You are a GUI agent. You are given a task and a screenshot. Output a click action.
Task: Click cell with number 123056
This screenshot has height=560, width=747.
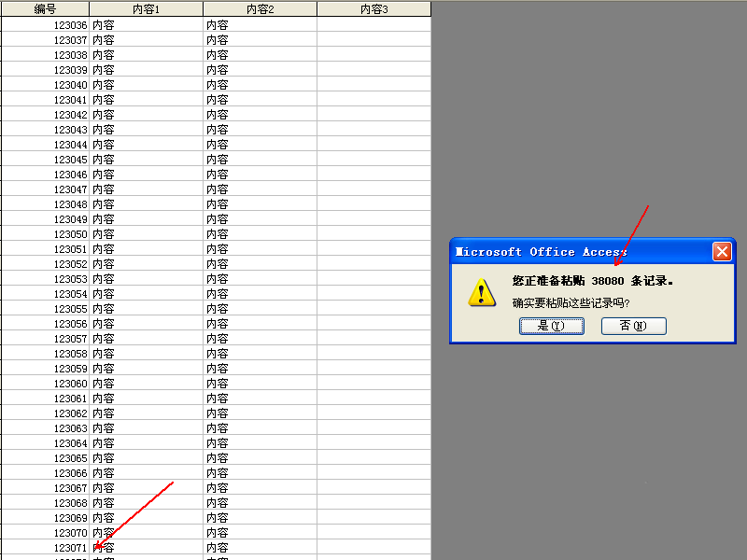click(x=45, y=323)
